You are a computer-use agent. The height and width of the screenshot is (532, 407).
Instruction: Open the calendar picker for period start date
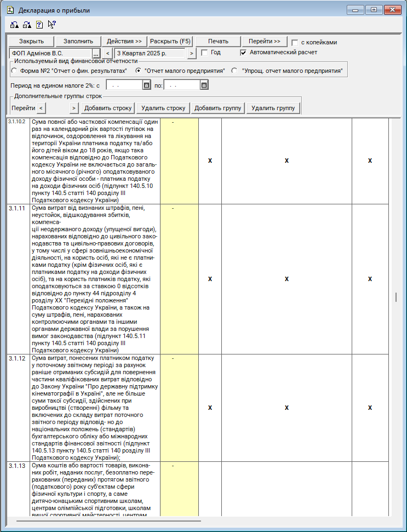pos(146,85)
